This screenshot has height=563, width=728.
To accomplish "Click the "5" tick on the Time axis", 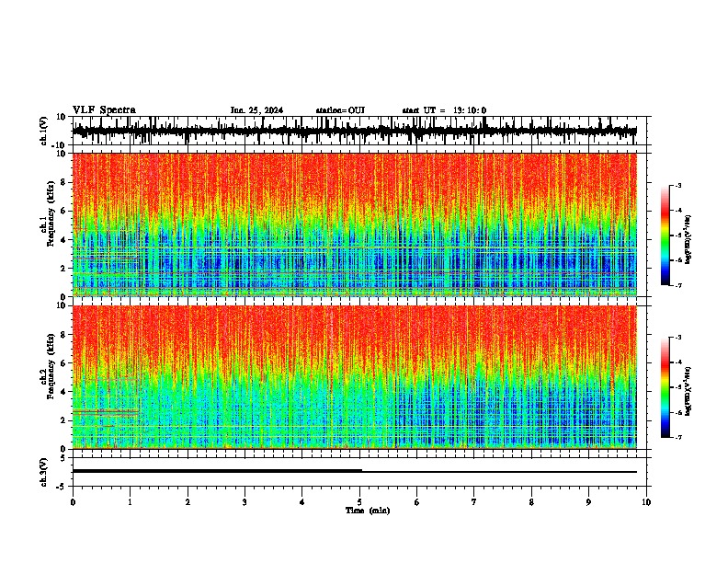I will (x=359, y=502).
